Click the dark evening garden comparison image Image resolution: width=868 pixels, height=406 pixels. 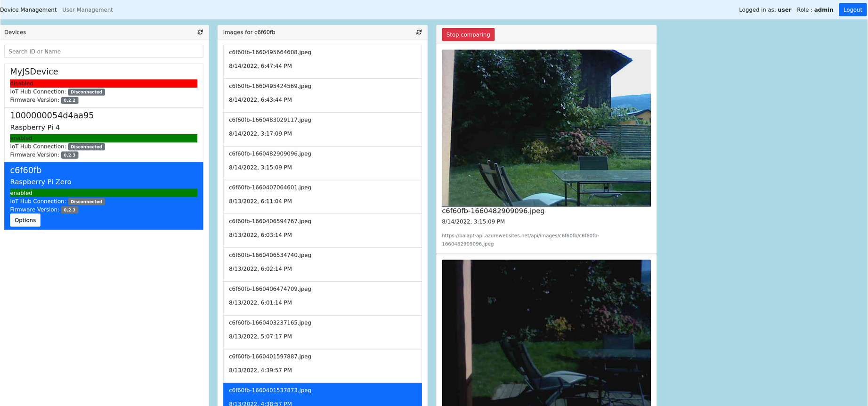click(546, 333)
